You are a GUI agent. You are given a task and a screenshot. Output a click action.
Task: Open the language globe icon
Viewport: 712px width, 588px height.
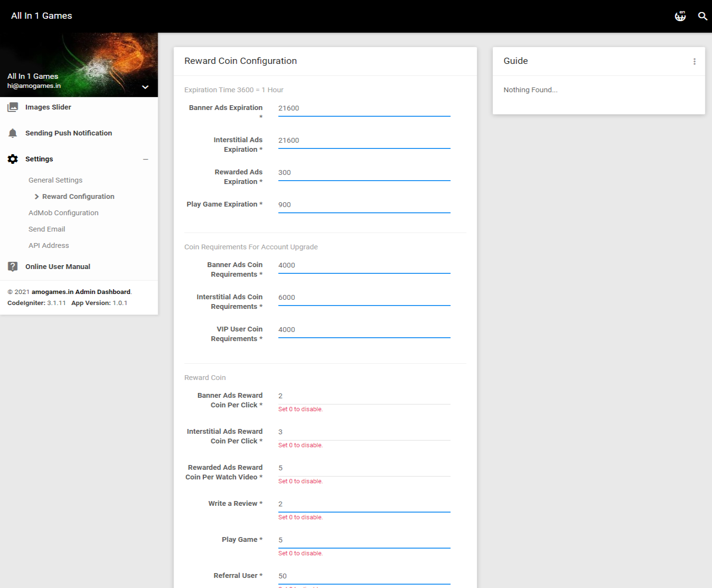point(680,16)
